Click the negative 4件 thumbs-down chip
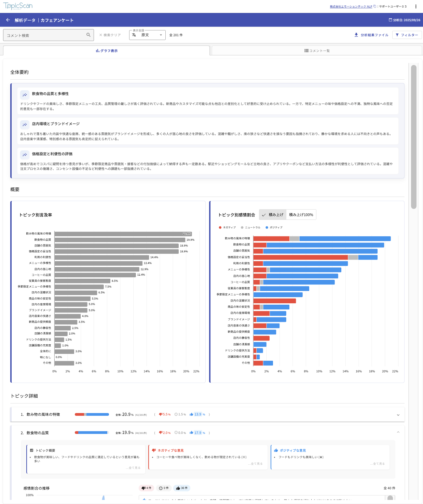Image resolution: width=423 pixels, height=504 pixels. [x=147, y=488]
